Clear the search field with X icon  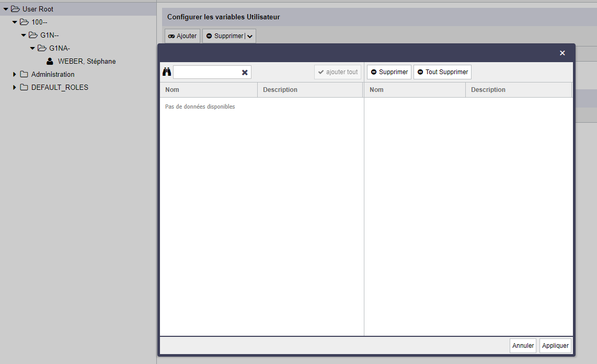(245, 72)
